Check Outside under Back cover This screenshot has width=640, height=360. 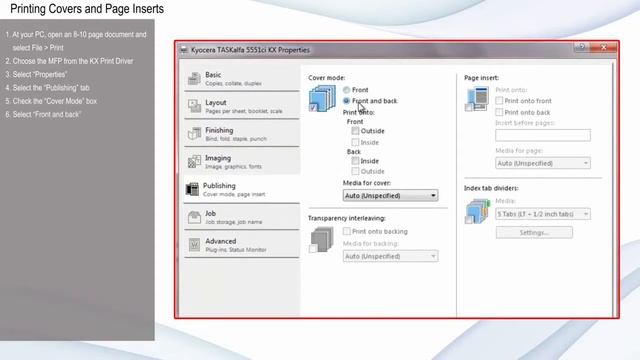355,171
